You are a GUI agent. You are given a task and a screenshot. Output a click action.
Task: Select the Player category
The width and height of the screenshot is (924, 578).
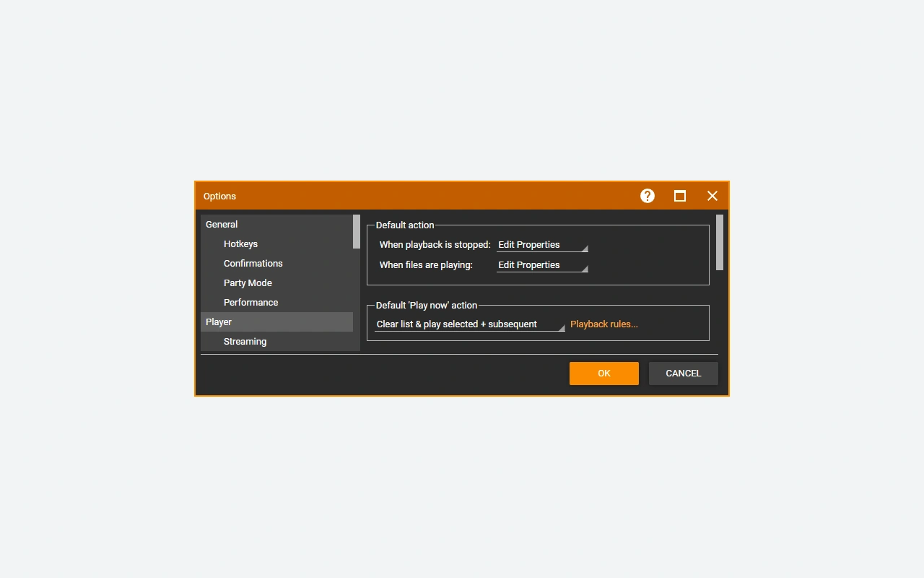pyautogui.click(x=276, y=322)
